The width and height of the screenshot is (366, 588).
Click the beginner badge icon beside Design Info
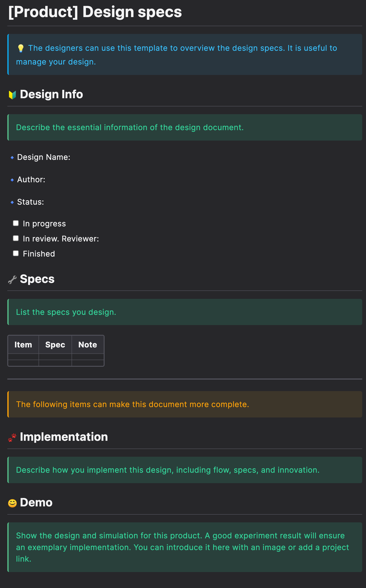12,95
